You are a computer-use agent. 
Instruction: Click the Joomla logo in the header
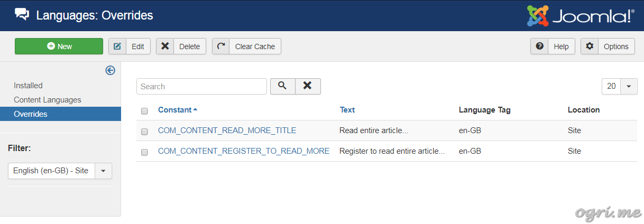pyautogui.click(x=580, y=15)
